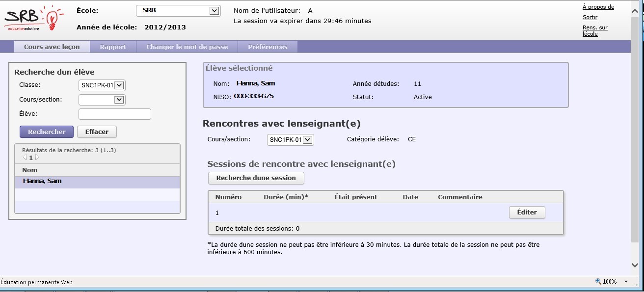Open the zoom level dropdown arrow
Viewport: 644px width, 292px height.
(626, 282)
